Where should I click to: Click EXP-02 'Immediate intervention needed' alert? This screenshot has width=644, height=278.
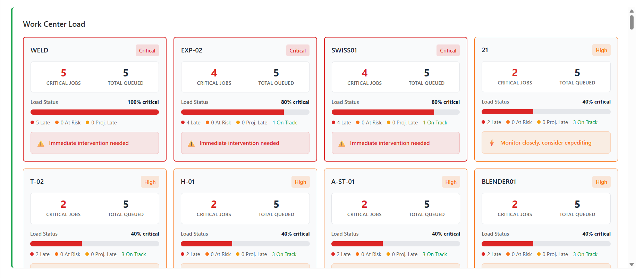click(x=245, y=143)
